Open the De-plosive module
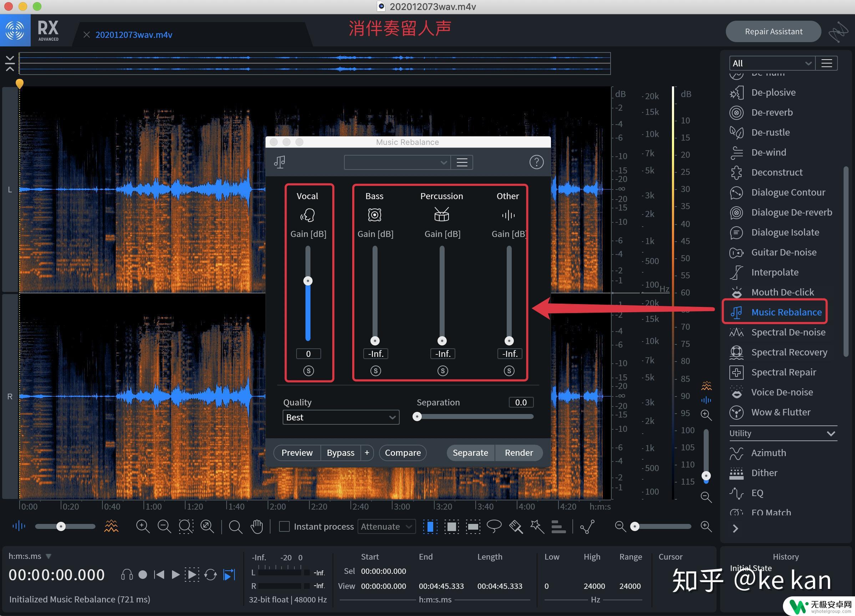This screenshot has width=855, height=616. (x=773, y=92)
